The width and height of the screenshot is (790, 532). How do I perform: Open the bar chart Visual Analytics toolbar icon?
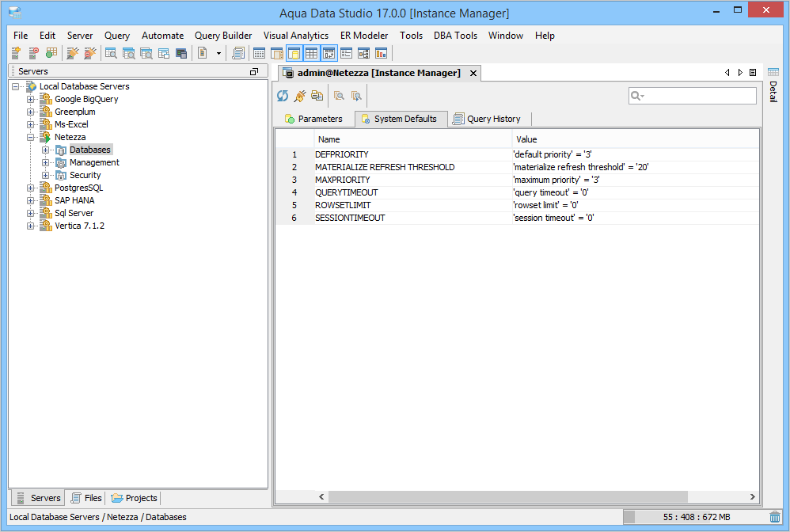click(381, 53)
